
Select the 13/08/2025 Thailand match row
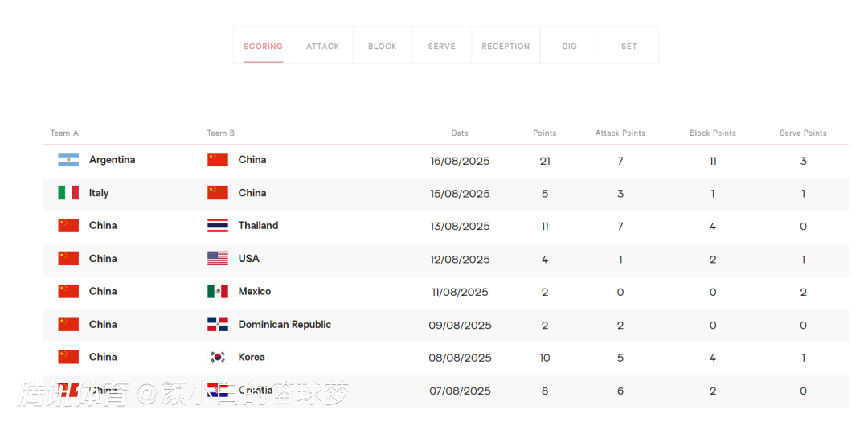pyautogui.click(x=460, y=227)
